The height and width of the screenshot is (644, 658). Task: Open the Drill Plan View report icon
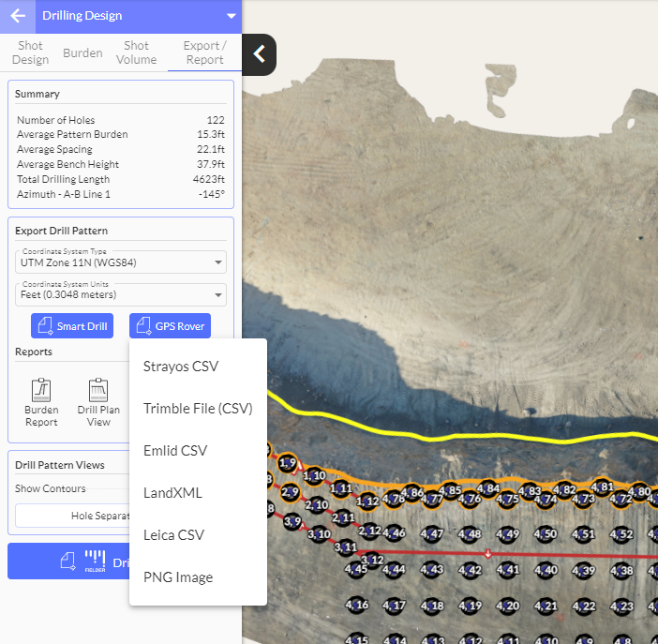pos(98,401)
